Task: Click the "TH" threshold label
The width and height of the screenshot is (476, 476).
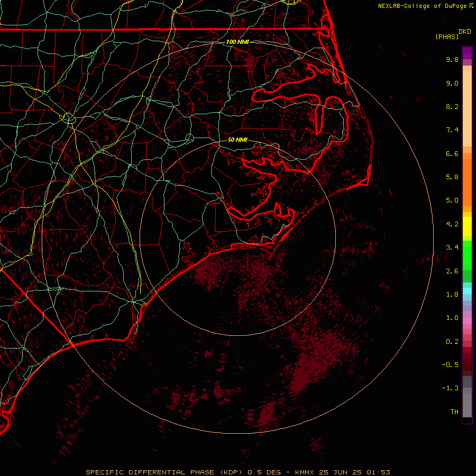Action: click(x=454, y=412)
